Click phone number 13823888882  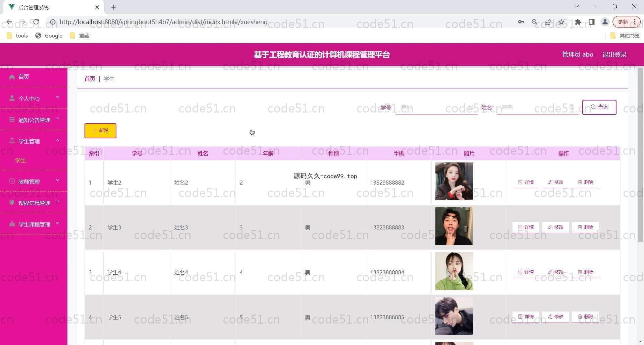(387, 183)
